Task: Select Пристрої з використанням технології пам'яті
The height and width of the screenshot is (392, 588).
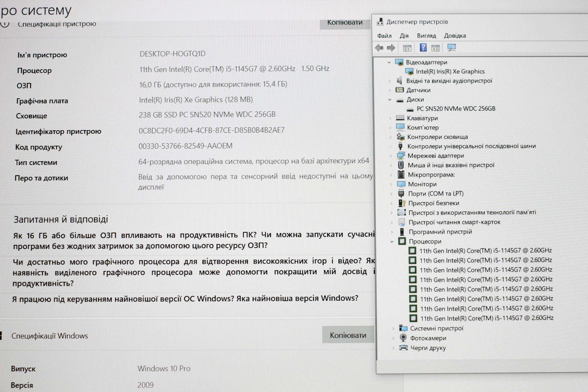Action: click(x=472, y=213)
